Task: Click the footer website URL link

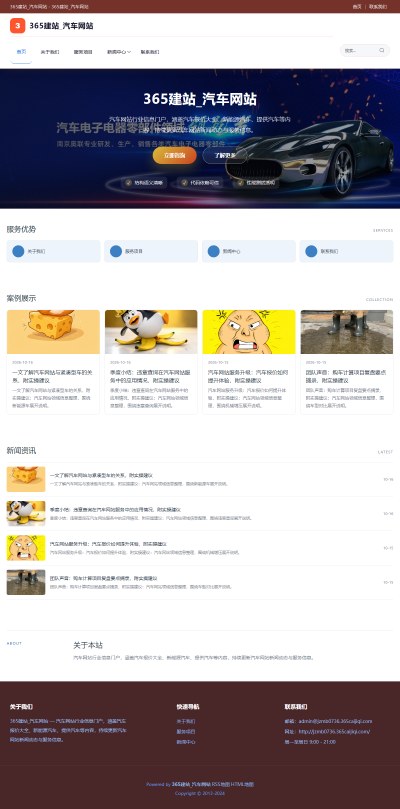Action: [334, 732]
